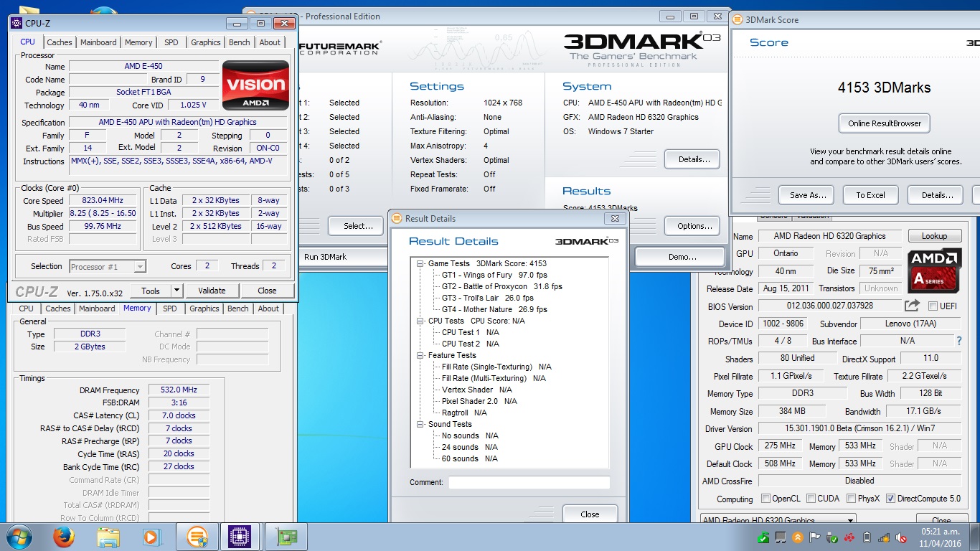Select the Pixel Shader 2.0 result row

coord(480,401)
